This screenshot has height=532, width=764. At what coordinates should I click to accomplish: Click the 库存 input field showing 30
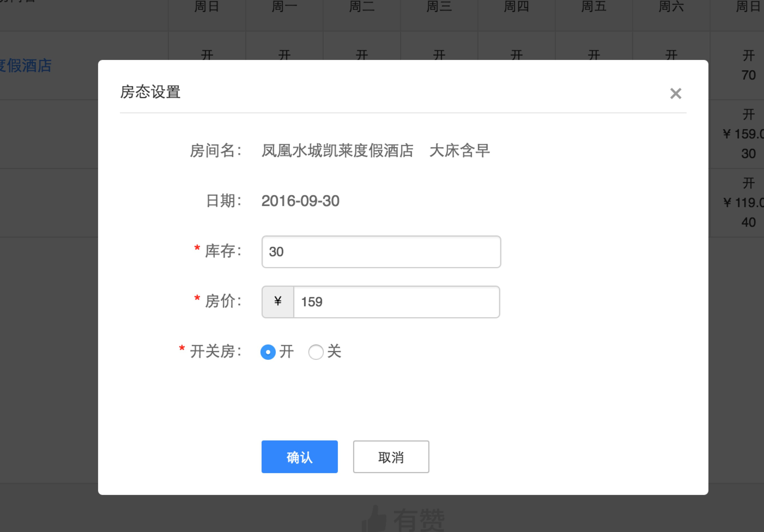click(381, 252)
